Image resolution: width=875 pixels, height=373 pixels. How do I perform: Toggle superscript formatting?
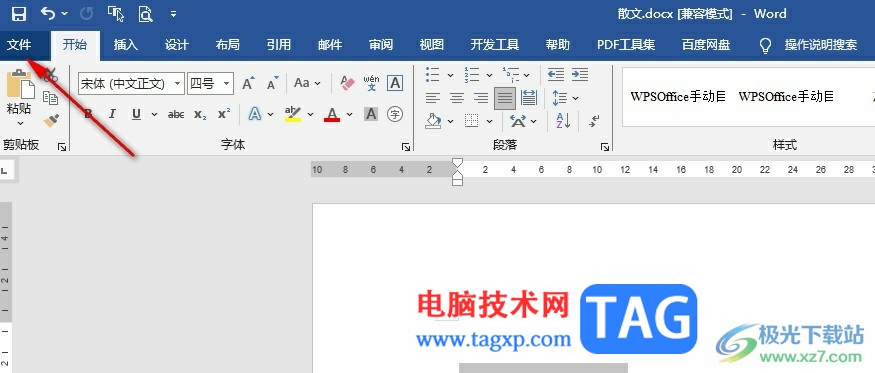(x=224, y=114)
